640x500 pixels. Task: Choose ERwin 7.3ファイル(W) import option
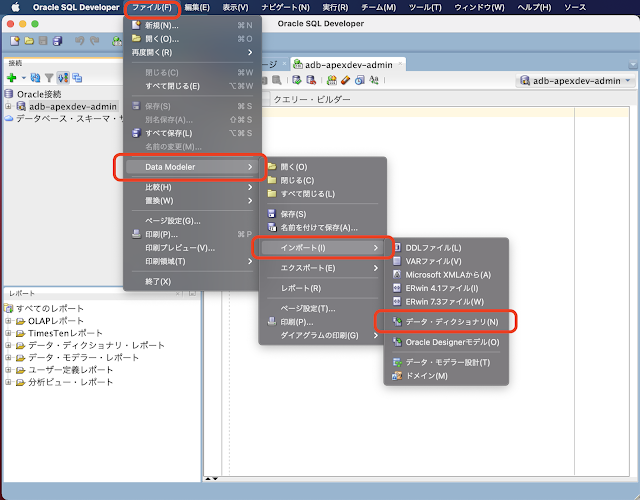click(446, 302)
